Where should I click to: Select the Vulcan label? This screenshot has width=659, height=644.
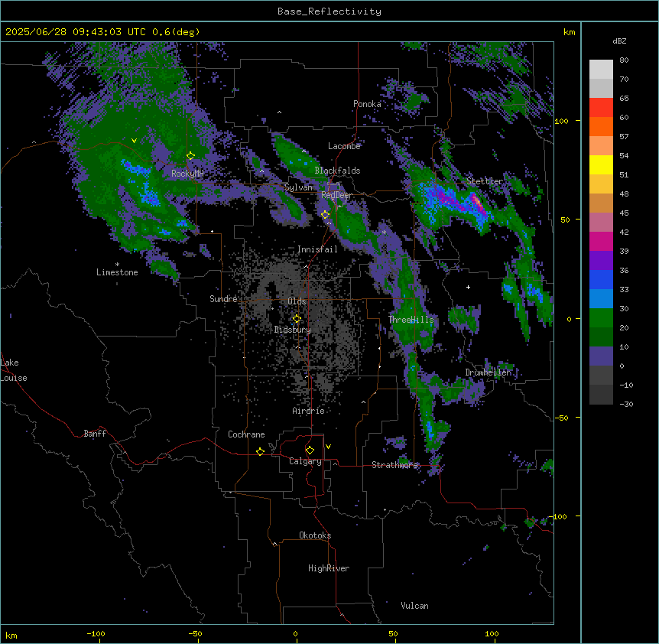tap(415, 606)
